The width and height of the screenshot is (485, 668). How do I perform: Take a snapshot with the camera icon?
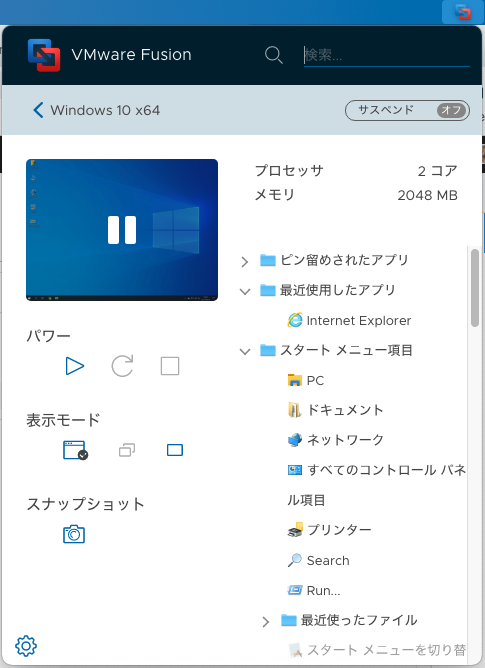click(x=74, y=534)
